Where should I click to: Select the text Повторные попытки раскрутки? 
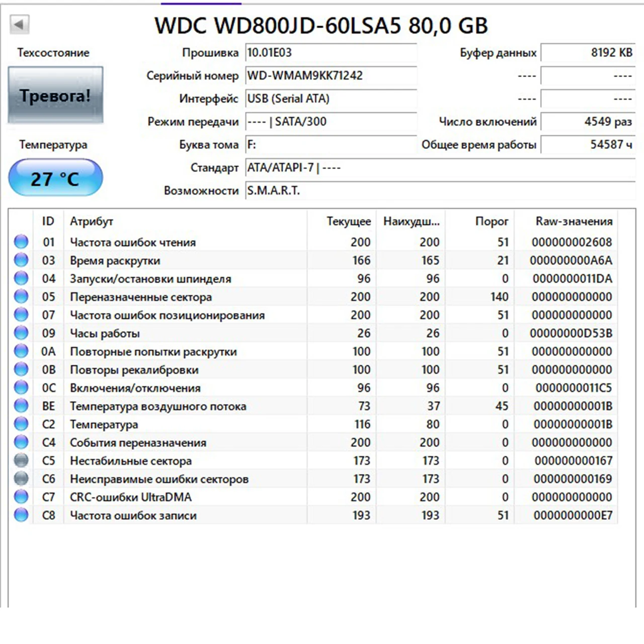tap(153, 352)
